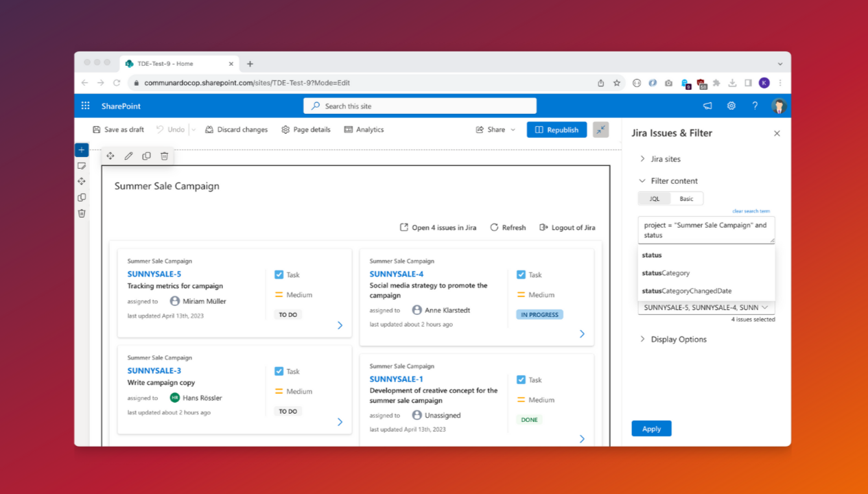Click into the JQL query text field
This screenshot has width=868, height=494.
(x=706, y=230)
